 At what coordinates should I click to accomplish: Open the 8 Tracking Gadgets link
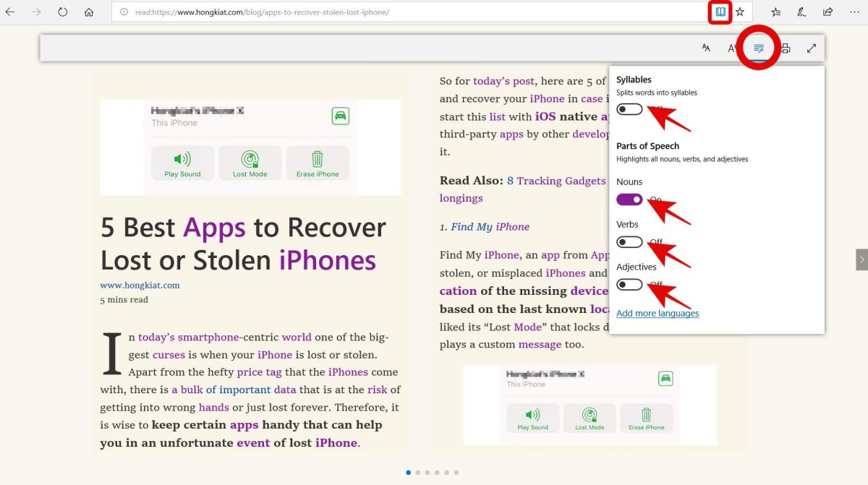[556, 181]
